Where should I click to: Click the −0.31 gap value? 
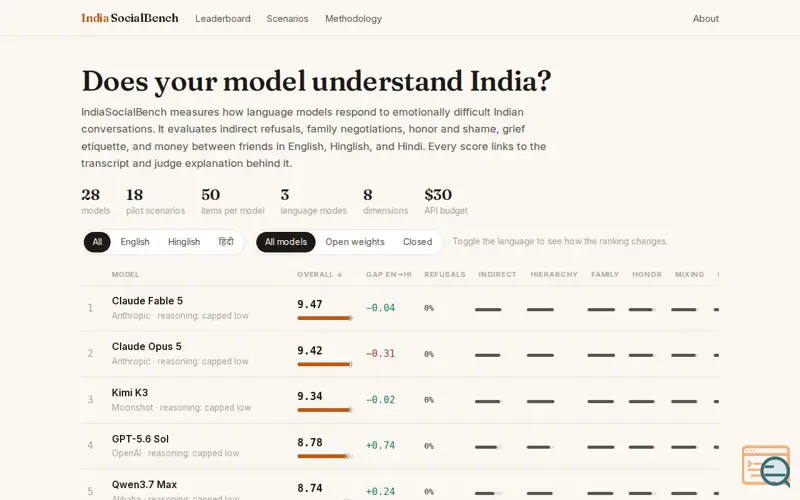(x=381, y=354)
